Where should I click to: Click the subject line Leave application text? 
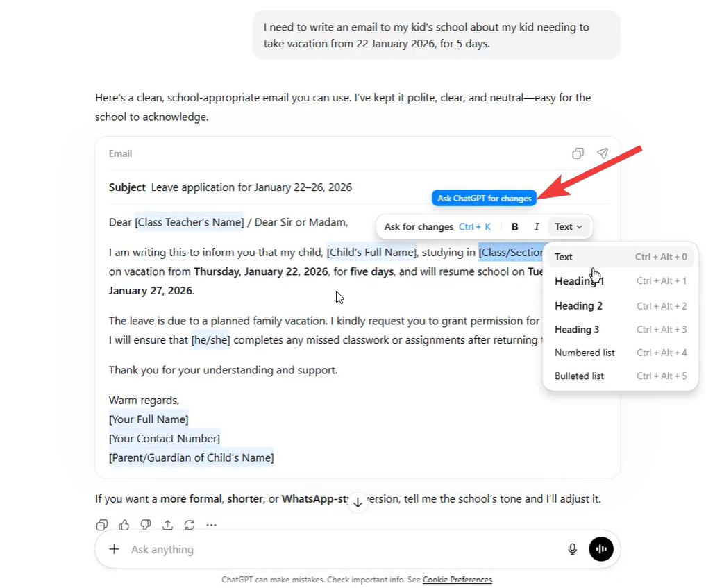251,187
